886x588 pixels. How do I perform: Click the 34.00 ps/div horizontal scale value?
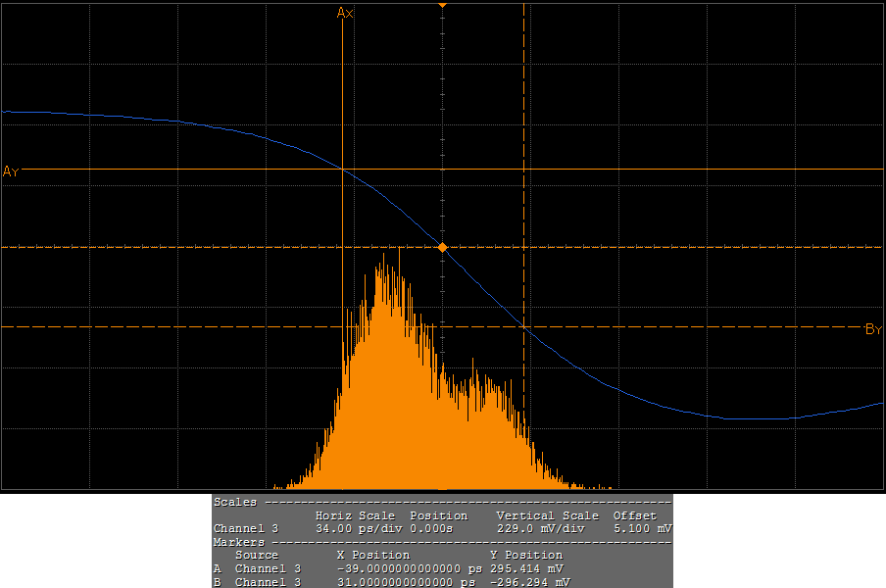[355, 528]
